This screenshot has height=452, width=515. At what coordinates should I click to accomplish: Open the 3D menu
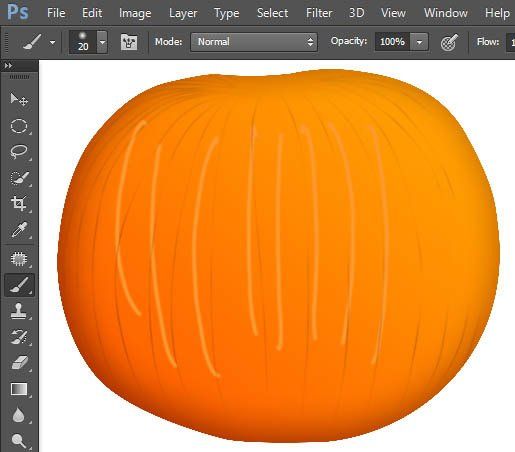coord(357,13)
